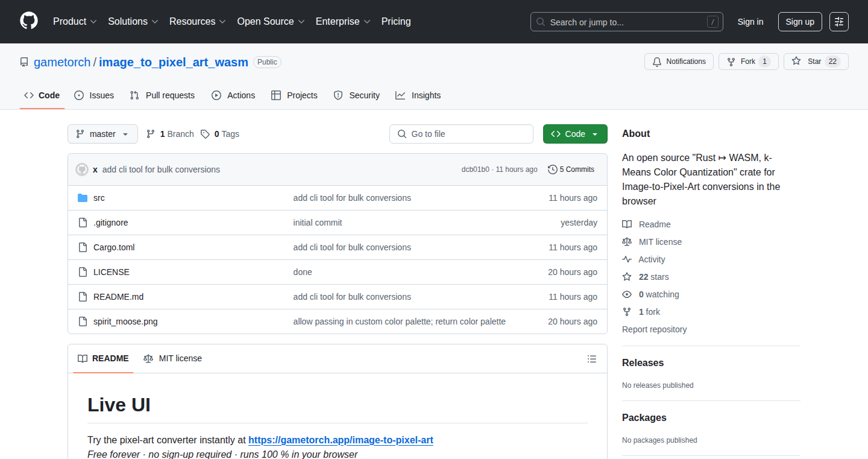The image size is (868, 459).
Task: Switch to the Issues tab
Action: pos(94,95)
